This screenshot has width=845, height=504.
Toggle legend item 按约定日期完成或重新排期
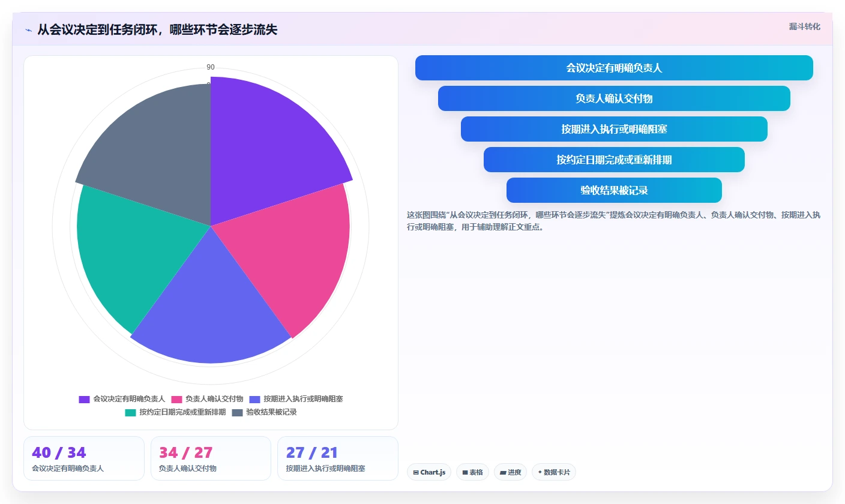point(175,412)
